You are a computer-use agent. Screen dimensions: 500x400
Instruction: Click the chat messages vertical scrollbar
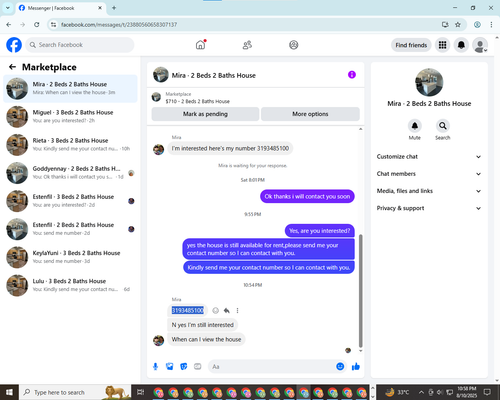pos(360,291)
